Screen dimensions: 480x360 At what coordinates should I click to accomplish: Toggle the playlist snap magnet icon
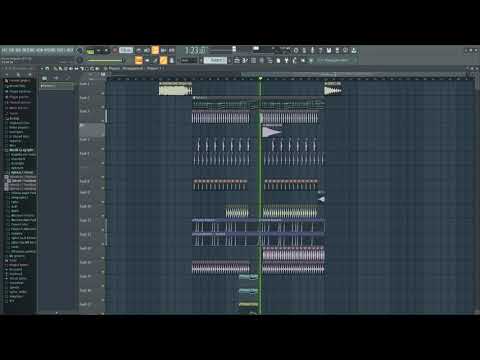click(47, 68)
